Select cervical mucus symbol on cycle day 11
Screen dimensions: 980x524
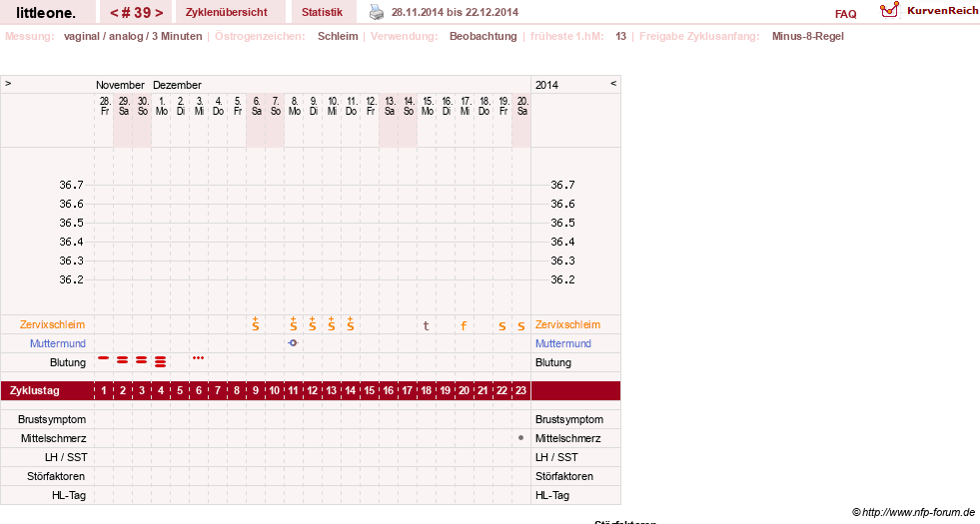click(293, 324)
